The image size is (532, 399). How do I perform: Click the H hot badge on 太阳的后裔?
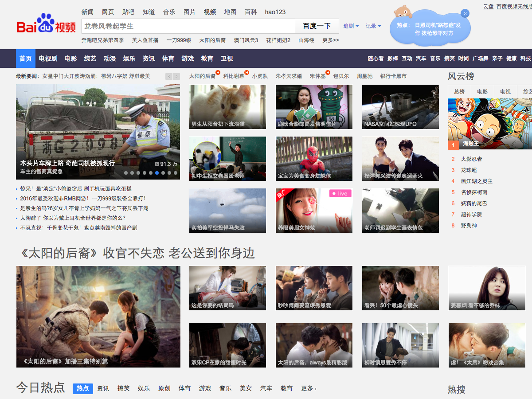click(x=218, y=73)
